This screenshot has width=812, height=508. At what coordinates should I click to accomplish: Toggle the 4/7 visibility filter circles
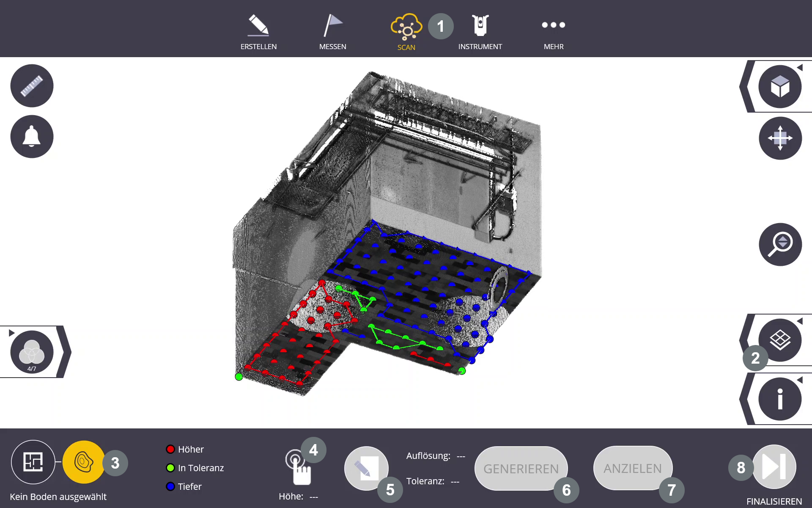tap(32, 352)
